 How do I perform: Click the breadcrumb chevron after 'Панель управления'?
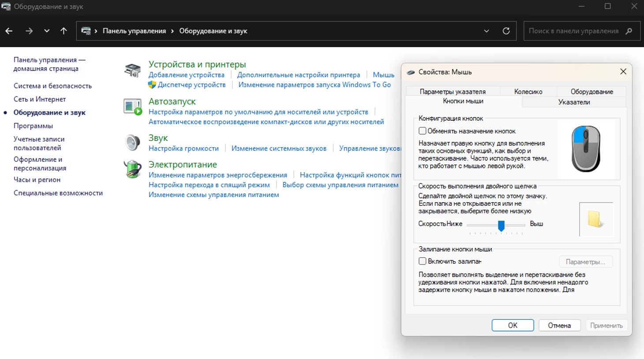pyautogui.click(x=172, y=31)
